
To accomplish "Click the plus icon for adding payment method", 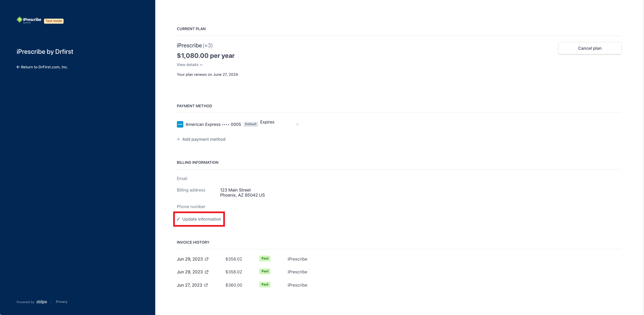I will (x=179, y=139).
